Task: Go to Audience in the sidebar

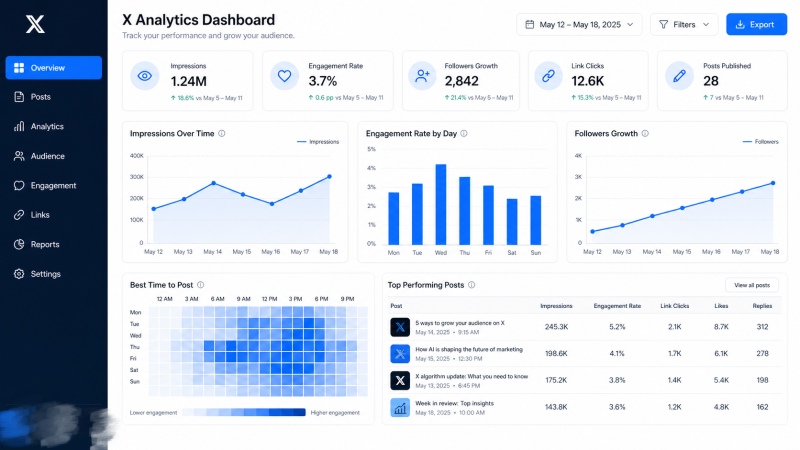Action: [x=47, y=156]
